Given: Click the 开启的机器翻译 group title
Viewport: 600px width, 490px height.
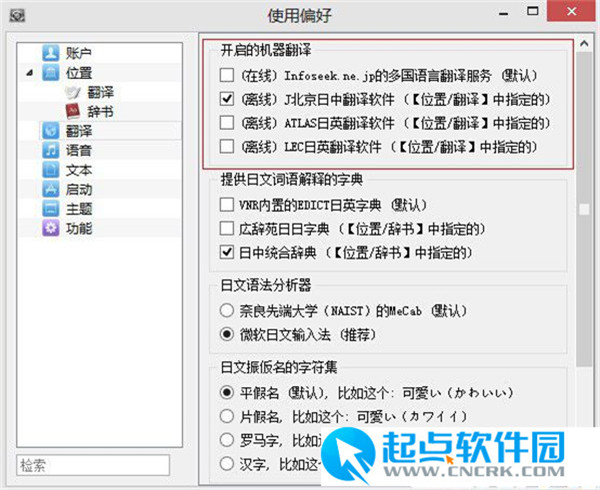Looking at the screenshot, I should pyautogui.click(x=266, y=50).
